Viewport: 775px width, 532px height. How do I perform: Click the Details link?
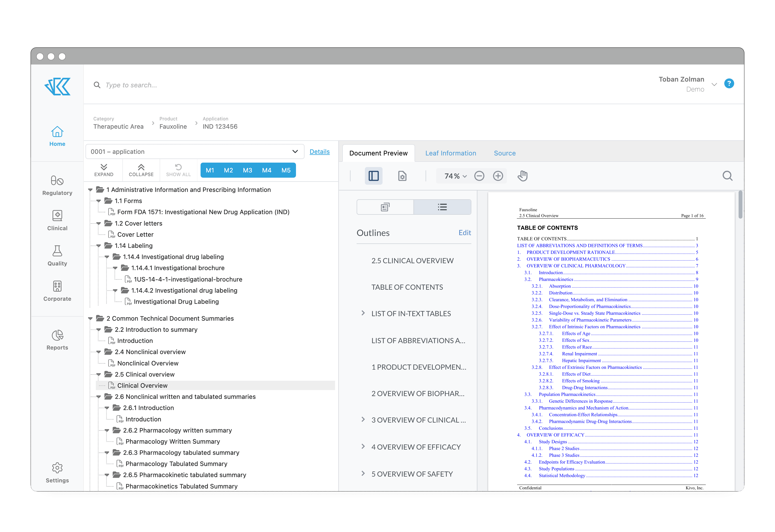(319, 152)
